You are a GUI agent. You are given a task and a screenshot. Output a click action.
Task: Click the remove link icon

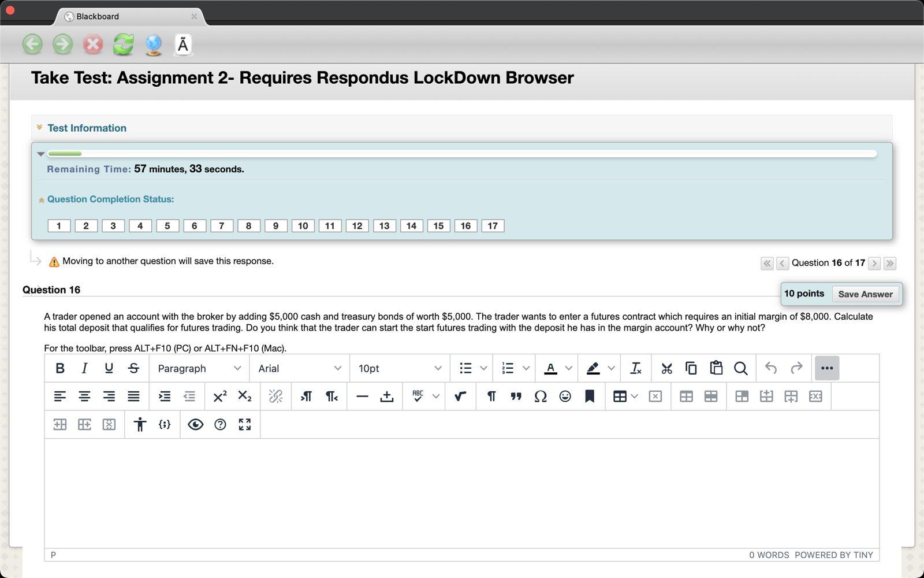click(275, 397)
